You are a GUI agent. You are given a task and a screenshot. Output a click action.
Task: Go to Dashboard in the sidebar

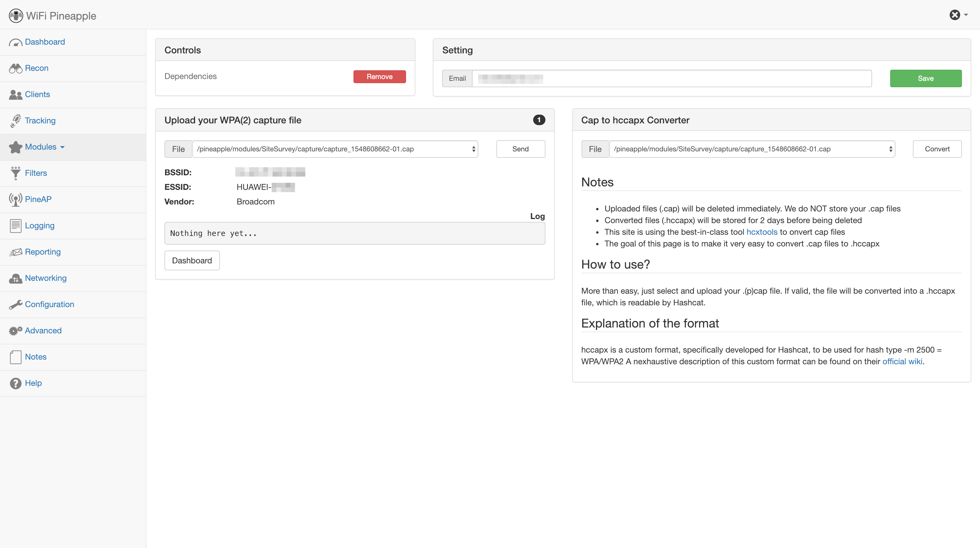point(45,42)
